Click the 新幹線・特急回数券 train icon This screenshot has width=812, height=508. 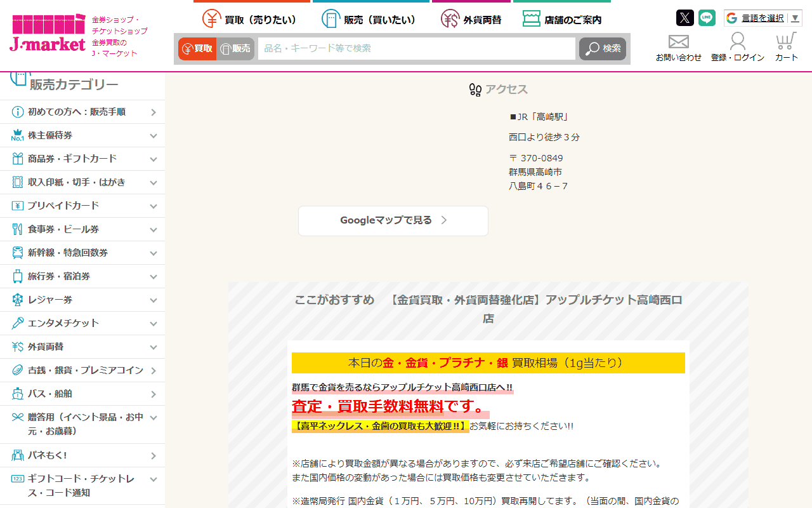[x=17, y=253]
